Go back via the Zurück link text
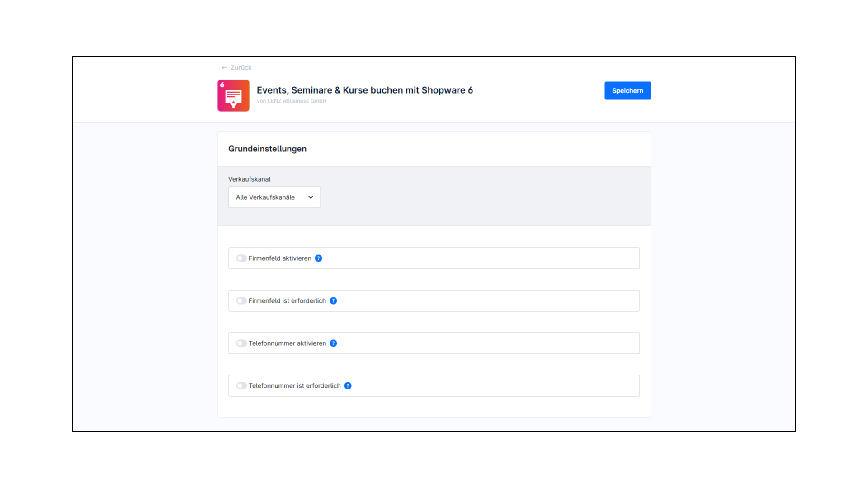The image size is (868, 488). click(x=241, y=68)
